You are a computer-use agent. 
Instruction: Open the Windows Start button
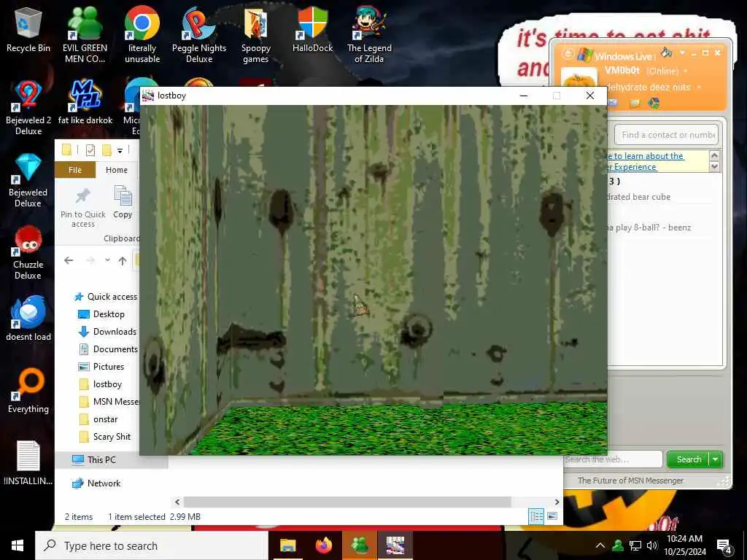(18, 545)
